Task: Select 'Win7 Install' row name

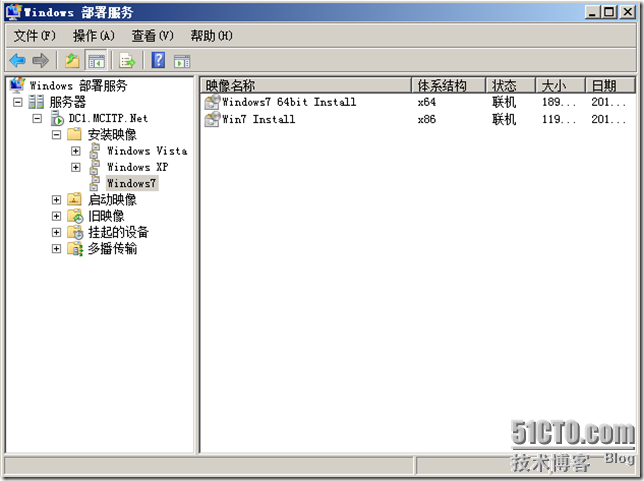Action: [258, 119]
